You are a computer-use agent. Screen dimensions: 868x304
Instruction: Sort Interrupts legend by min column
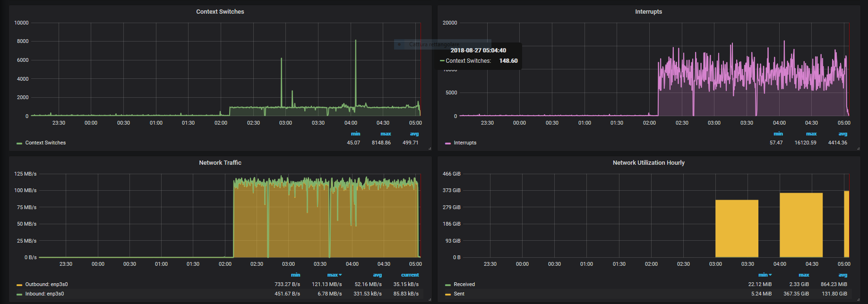tap(778, 134)
